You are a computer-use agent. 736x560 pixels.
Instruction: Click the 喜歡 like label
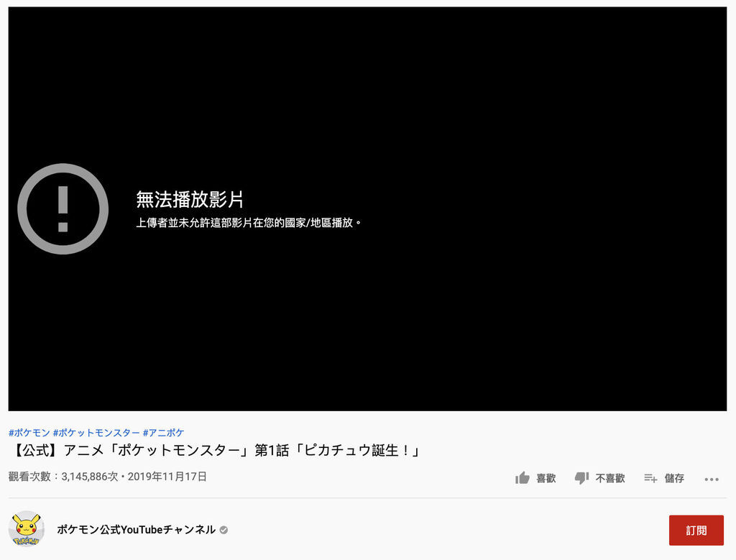pyautogui.click(x=546, y=478)
